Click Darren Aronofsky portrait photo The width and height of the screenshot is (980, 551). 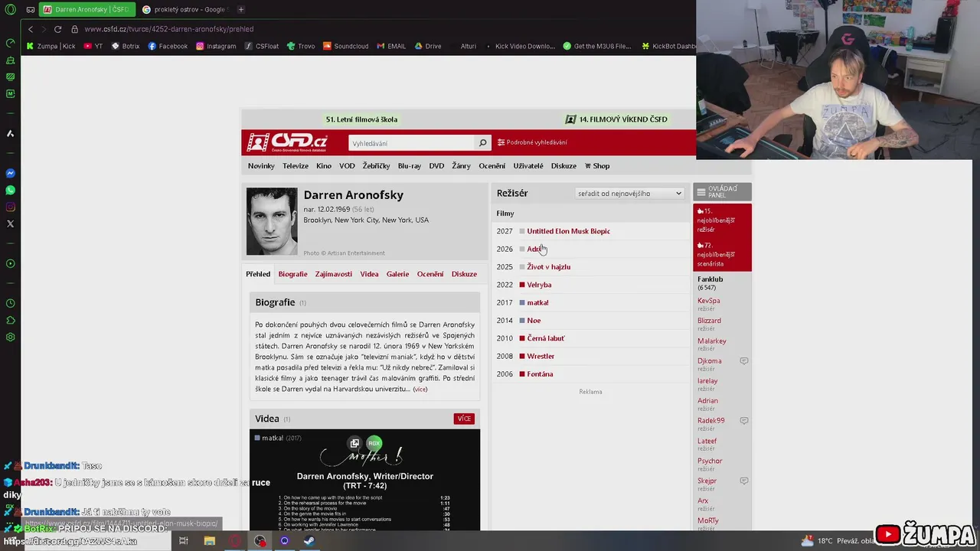(x=272, y=221)
